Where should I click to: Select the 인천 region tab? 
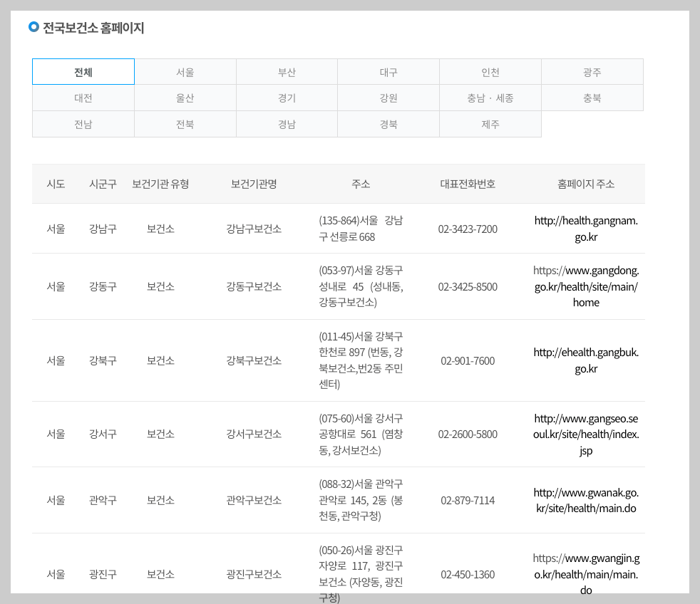click(490, 71)
